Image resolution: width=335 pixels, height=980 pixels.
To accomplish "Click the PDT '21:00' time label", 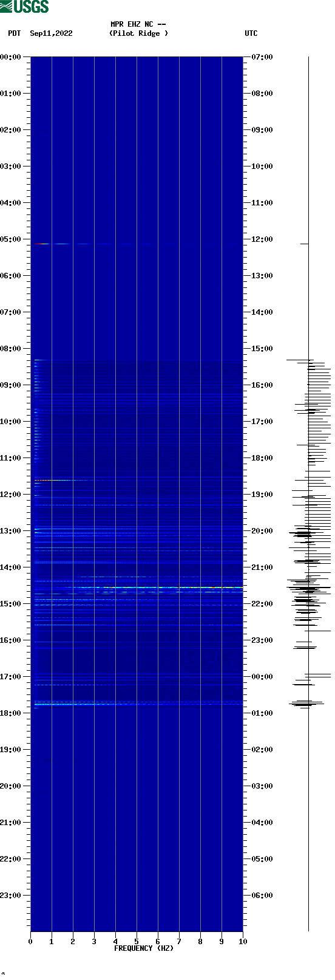I will [x=10, y=823].
